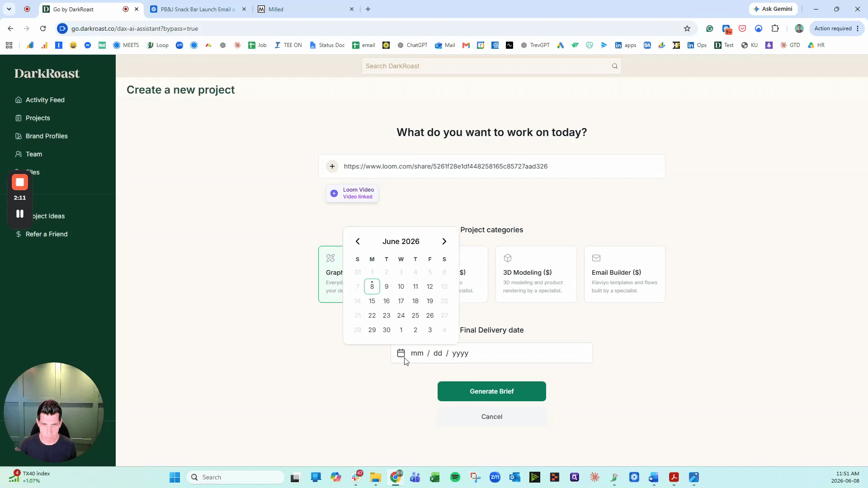
Task: Go to next month in calendar
Action: click(x=444, y=241)
